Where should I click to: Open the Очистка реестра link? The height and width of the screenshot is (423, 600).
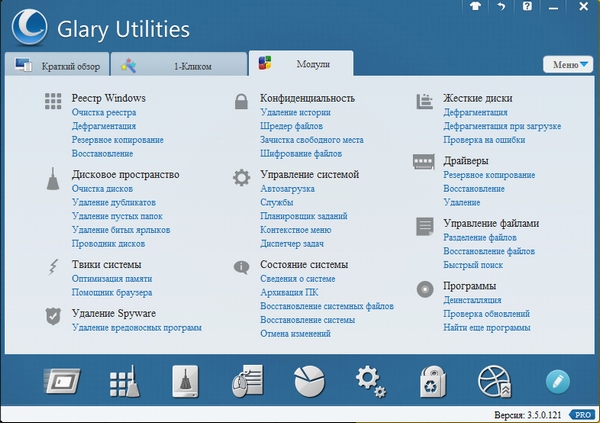(x=104, y=114)
